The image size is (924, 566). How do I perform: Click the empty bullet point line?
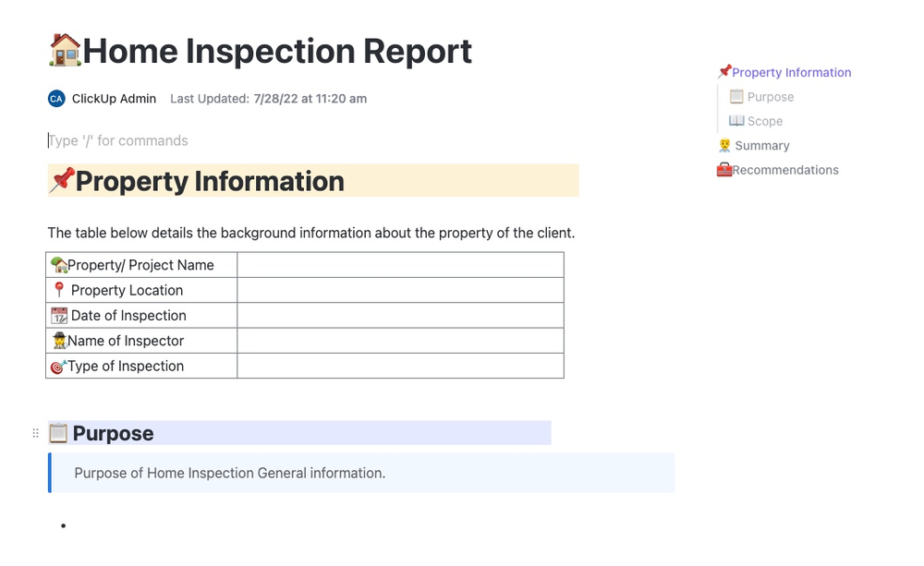click(185, 525)
